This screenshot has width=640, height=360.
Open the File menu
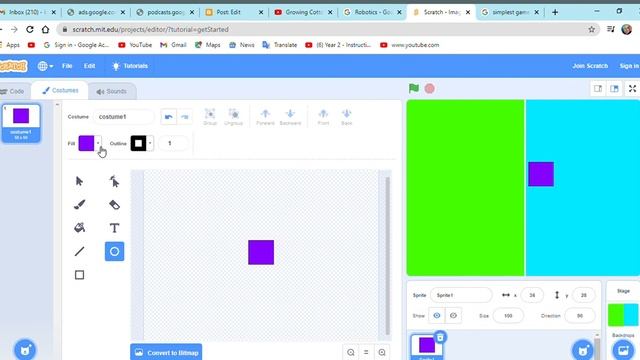coord(67,66)
